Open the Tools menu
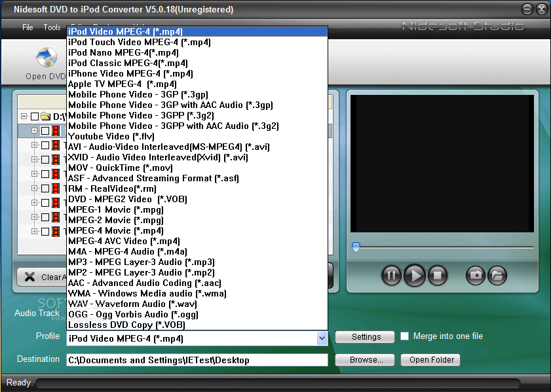Screen dimensions: 551x392 (x=52, y=27)
